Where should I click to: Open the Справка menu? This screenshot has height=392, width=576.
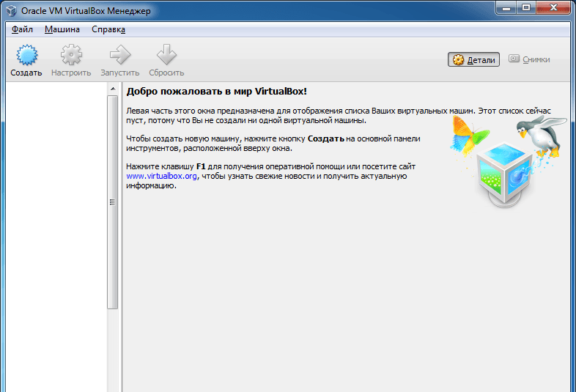point(108,29)
